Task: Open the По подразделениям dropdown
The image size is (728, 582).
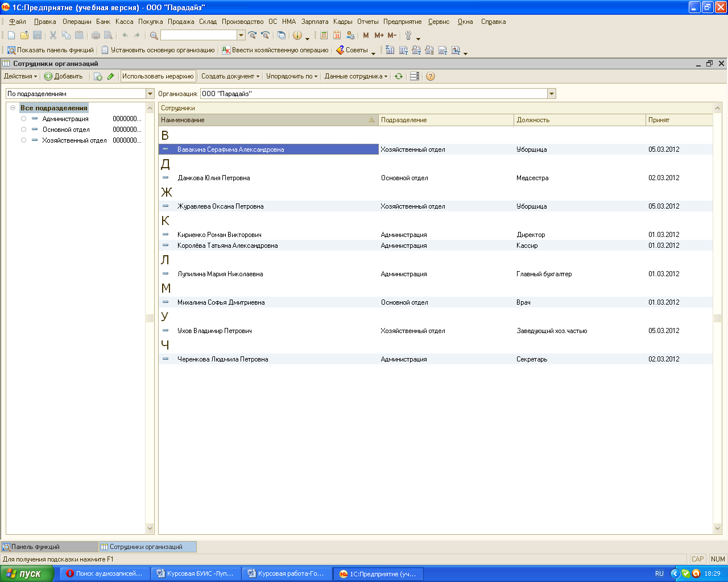Action: tap(150, 94)
